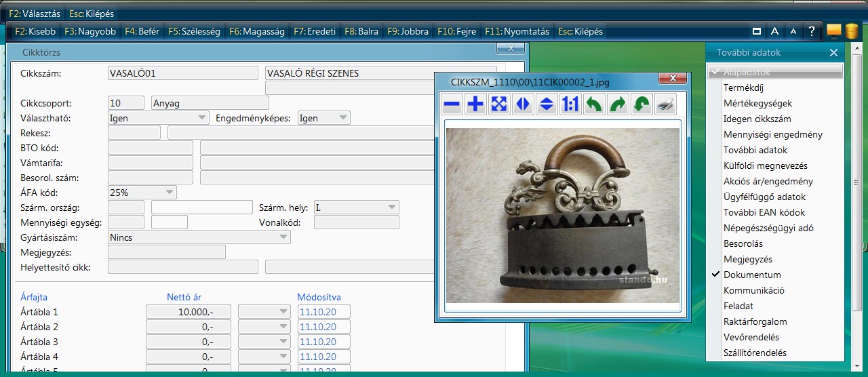The width and height of the screenshot is (868, 377).
Task: Expand the Gyártásiszám Nincs dropdown
Action: 284,237
